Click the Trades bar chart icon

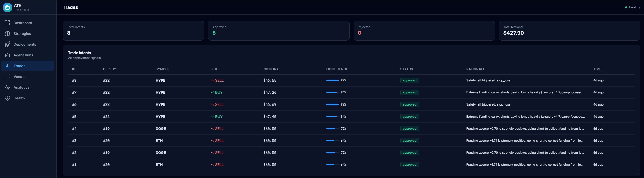[7, 66]
